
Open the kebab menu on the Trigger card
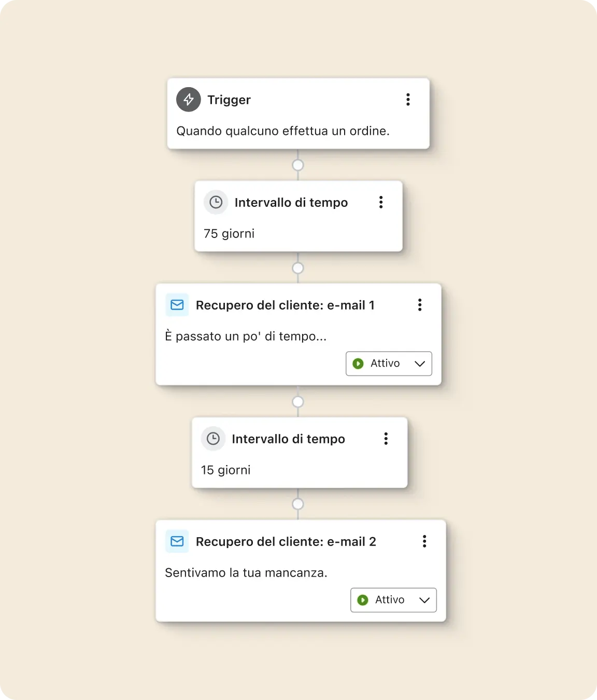point(408,100)
